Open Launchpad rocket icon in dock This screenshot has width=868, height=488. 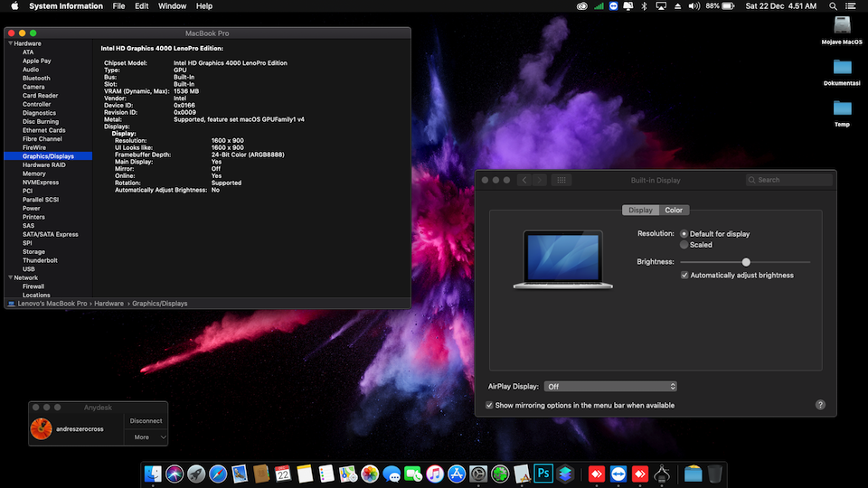(x=196, y=474)
